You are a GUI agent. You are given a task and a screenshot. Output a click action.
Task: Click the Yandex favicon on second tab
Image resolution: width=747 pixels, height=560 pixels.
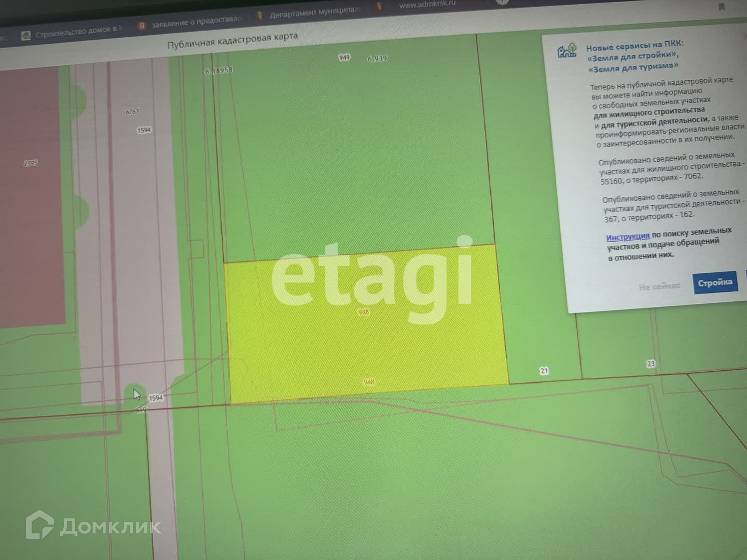pos(142,26)
